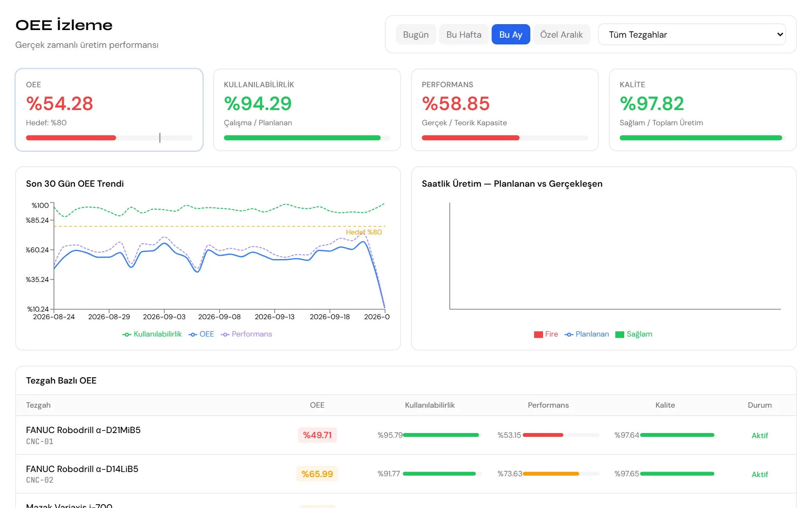Toggle Performans series in trend legend
Viewport: 812px width, 508px height.
[x=247, y=334]
